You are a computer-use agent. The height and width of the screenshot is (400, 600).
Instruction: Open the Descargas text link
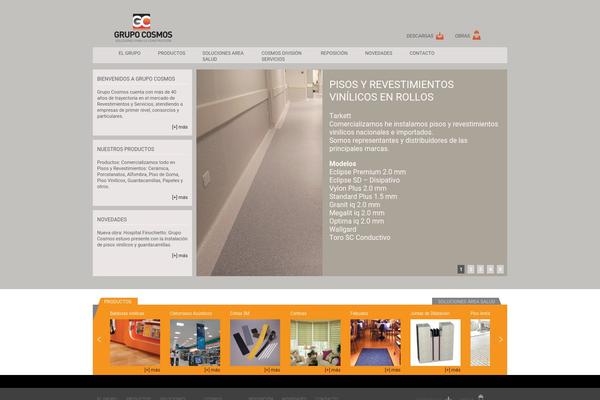(x=419, y=36)
